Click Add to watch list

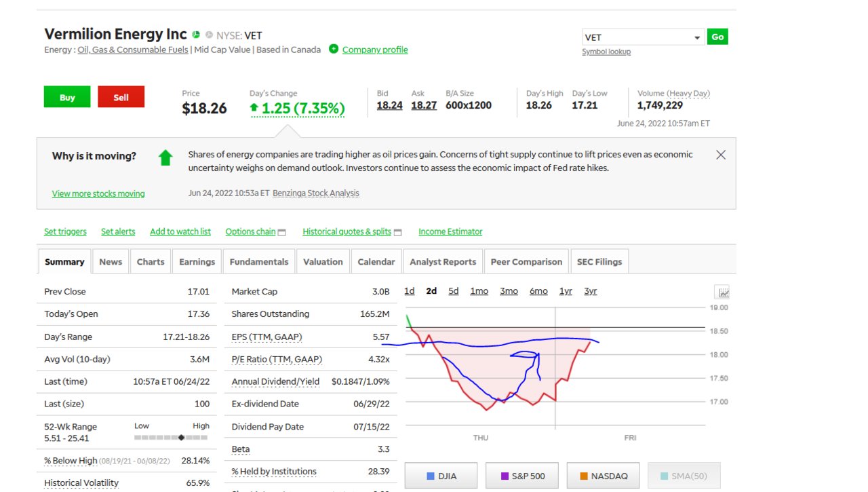(180, 231)
